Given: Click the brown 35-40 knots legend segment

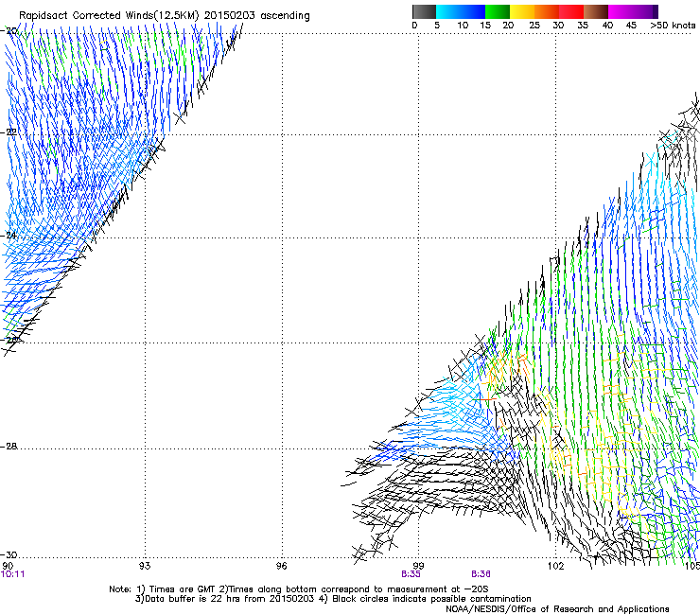Looking at the screenshot, I should [596, 11].
